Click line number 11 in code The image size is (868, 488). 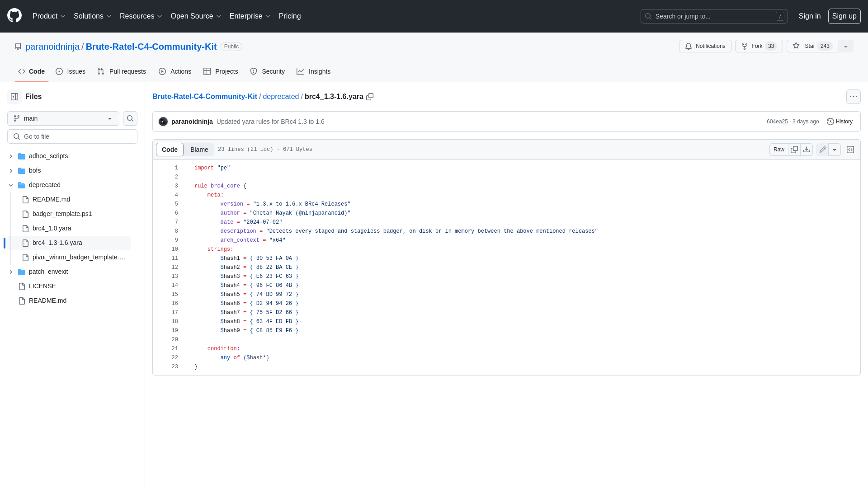tap(175, 258)
